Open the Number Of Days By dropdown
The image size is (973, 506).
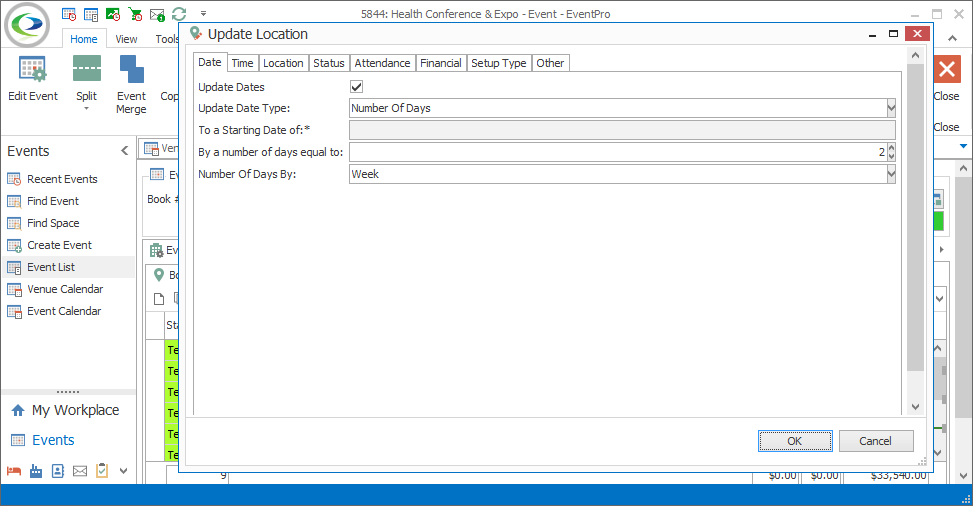891,174
